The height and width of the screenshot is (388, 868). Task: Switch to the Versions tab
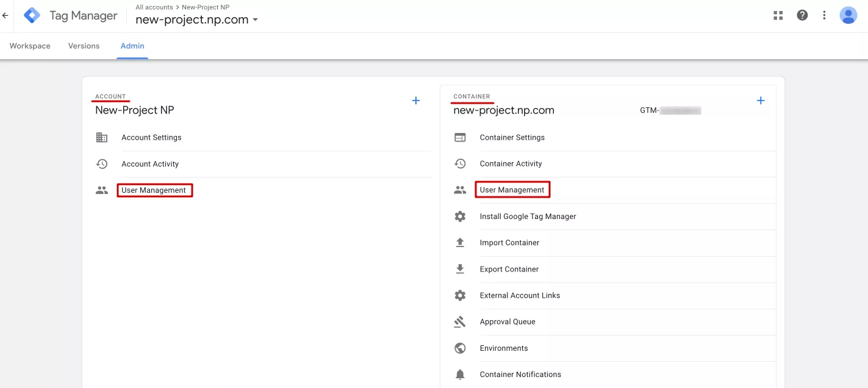point(84,46)
